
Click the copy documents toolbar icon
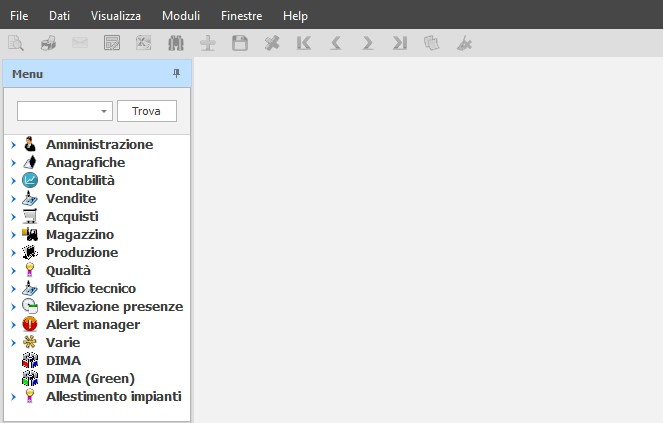[x=432, y=43]
